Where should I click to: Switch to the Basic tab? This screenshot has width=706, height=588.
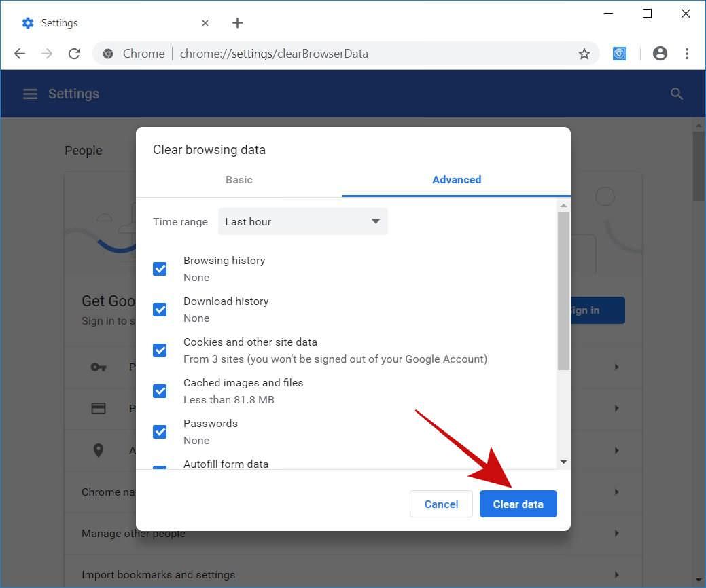[x=239, y=180]
